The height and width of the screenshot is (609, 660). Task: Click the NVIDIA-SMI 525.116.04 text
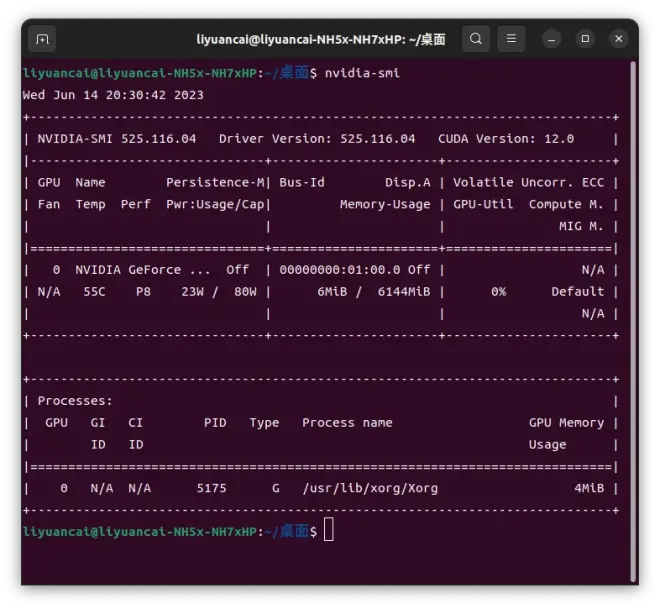coord(117,139)
